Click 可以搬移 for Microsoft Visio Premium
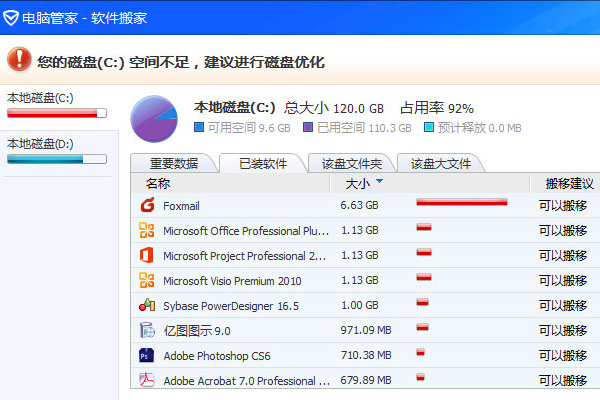 pyautogui.click(x=563, y=281)
